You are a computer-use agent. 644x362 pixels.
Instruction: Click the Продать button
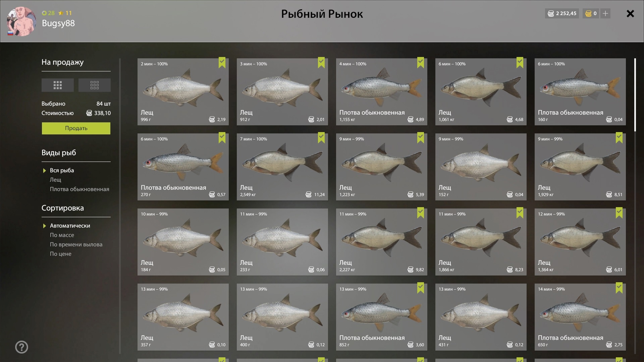[x=76, y=128]
